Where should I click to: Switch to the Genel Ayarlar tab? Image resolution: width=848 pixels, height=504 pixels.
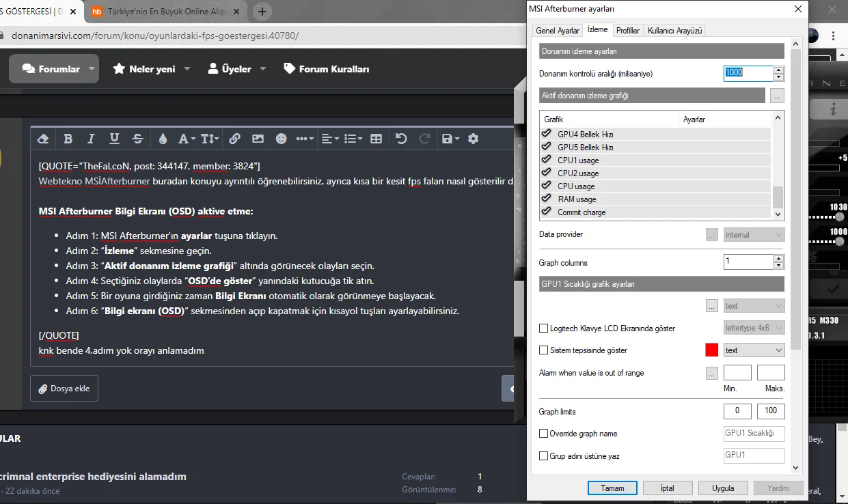pyautogui.click(x=558, y=31)
